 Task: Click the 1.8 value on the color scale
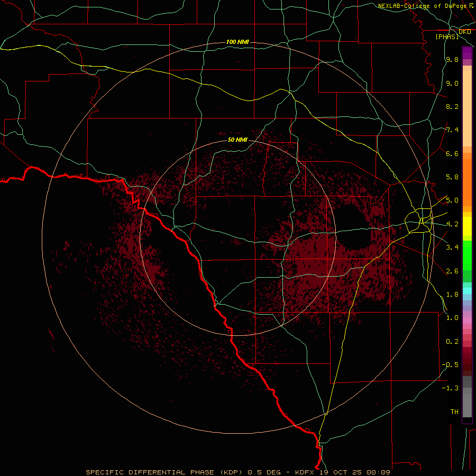point(452,295)
